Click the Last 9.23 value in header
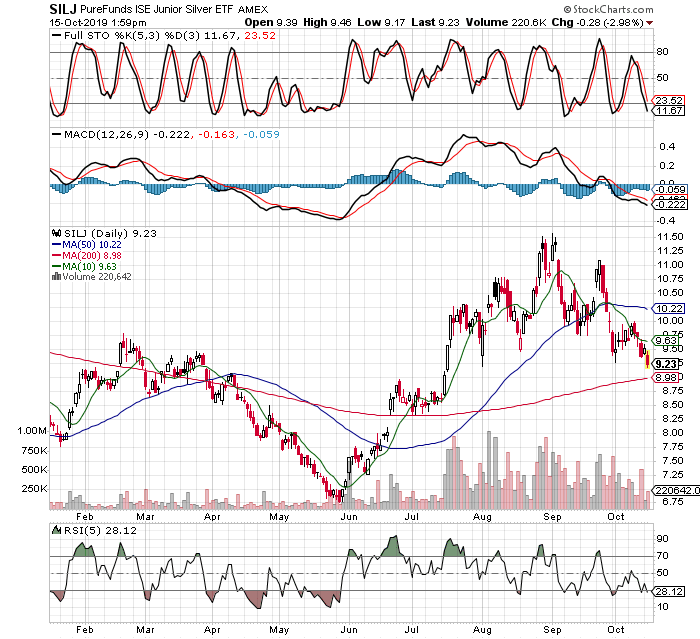Screen dimensions: 700x639 [x=435, y=22]
